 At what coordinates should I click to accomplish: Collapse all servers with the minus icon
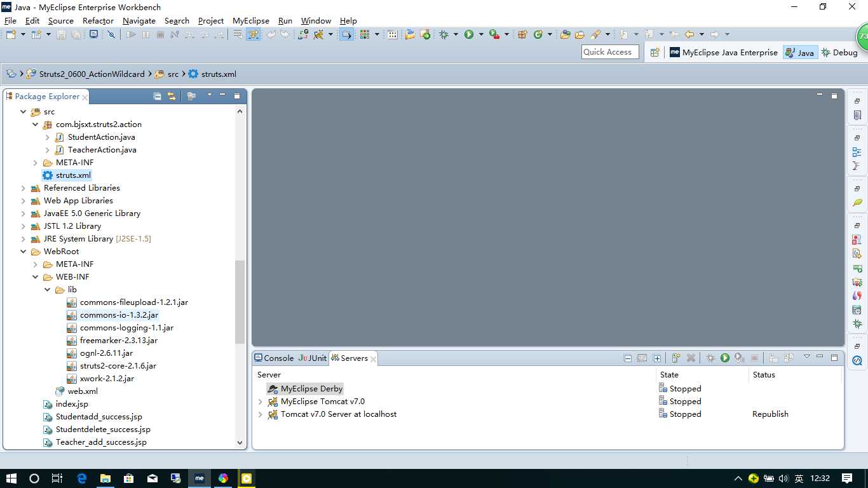(x=628, y=358)
